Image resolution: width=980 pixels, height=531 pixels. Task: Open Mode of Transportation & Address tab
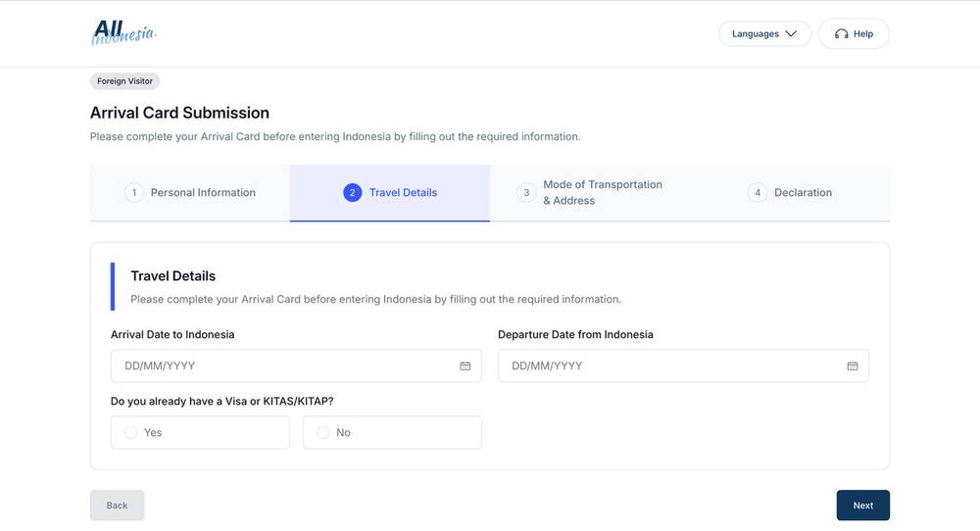602,193
